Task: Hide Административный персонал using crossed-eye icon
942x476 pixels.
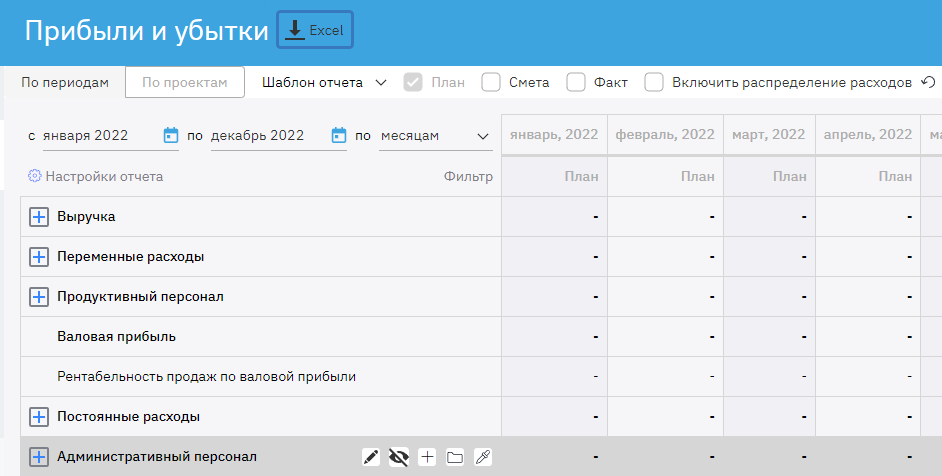Action: coord(399,457)
